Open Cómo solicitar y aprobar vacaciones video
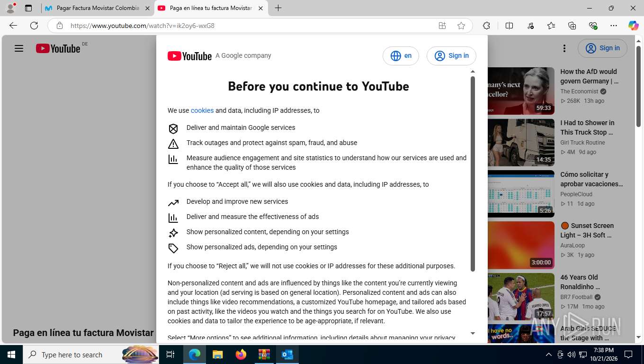This screenshot has height=364, width=644. point(591,179)
